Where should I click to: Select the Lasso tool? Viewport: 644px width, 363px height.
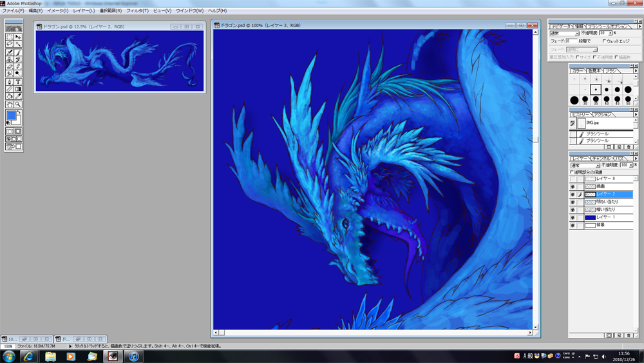pos(10,44)
